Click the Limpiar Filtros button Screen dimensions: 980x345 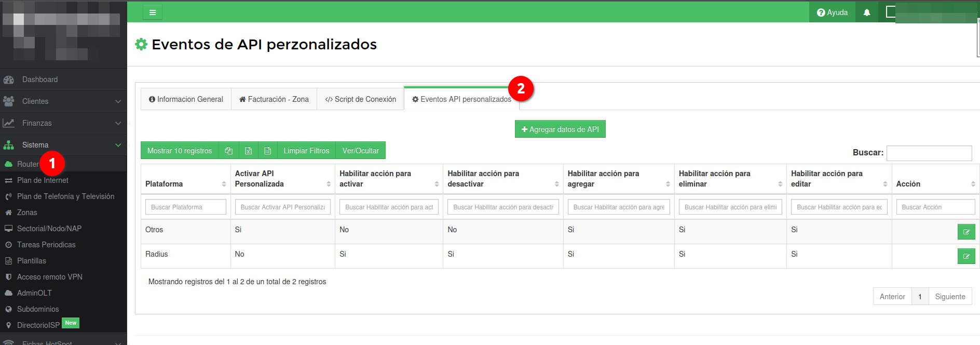click(306, 151)
